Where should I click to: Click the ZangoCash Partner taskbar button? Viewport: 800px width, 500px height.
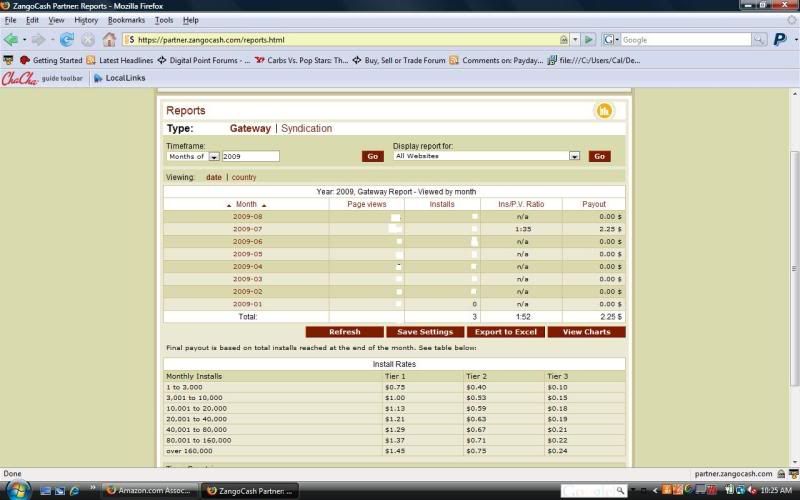(x=250, y=491)
